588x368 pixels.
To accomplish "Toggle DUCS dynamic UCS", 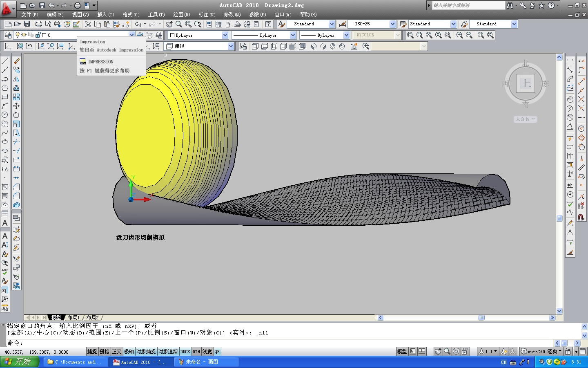I will (x=185, y=352).
